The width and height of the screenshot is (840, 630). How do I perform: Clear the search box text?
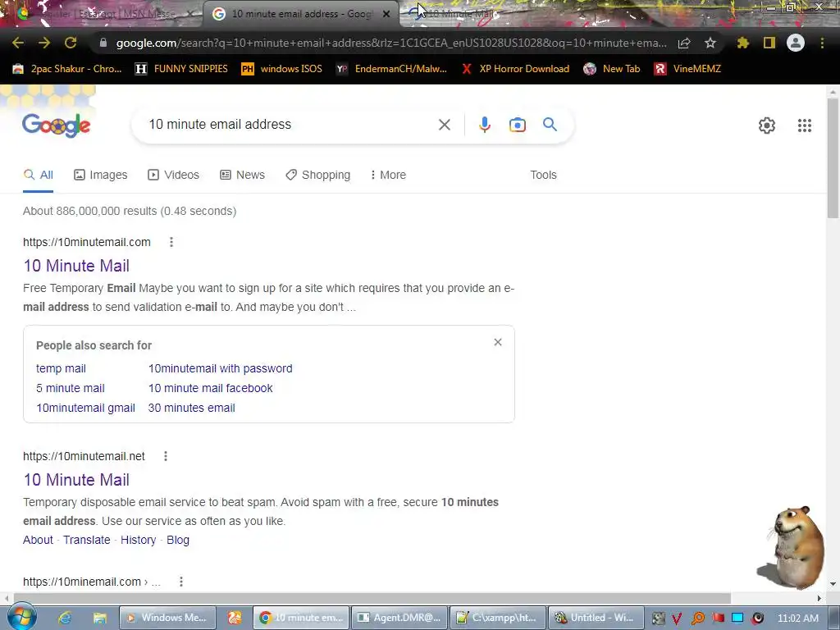point(444,125)
